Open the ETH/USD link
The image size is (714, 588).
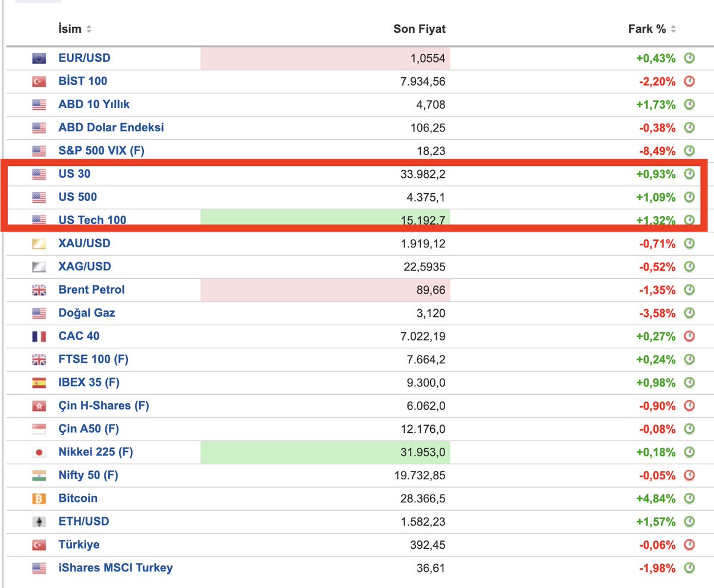84,522
